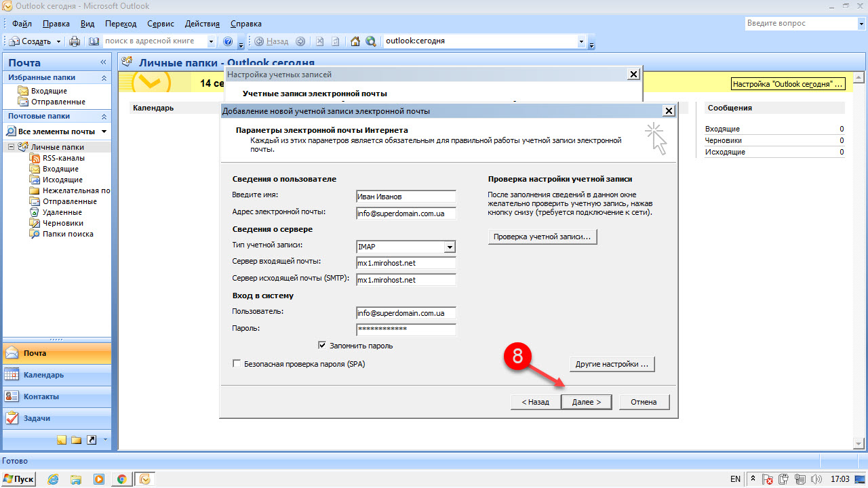Click the search the web globe icon
The image size is (868, 488).
(x=371, y=41)
